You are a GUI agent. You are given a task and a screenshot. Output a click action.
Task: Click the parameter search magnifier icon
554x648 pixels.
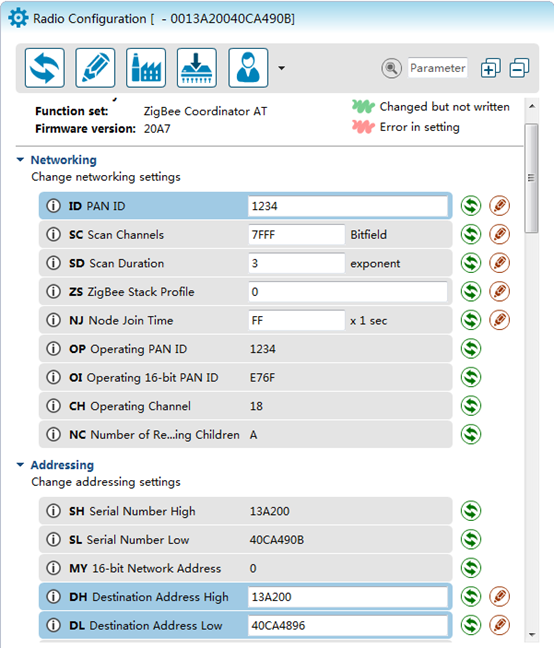click(391, 68)
